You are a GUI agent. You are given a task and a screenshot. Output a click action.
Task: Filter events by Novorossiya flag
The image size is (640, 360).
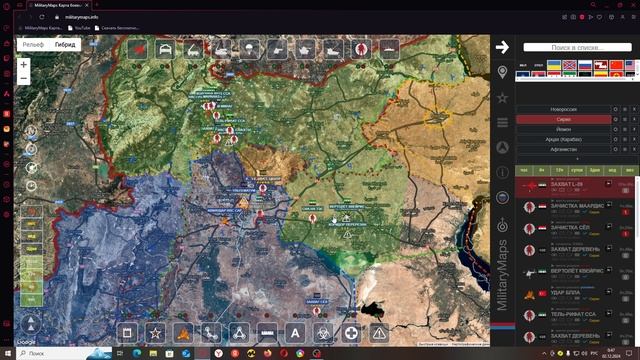569,65
